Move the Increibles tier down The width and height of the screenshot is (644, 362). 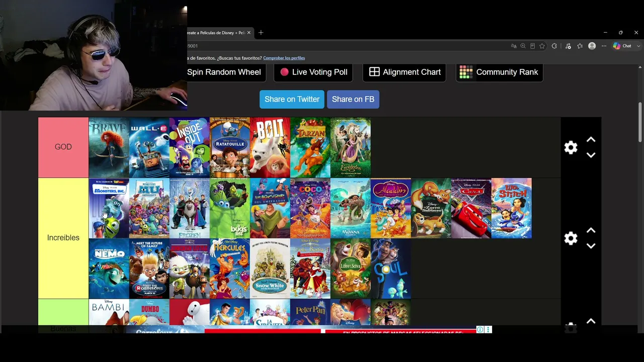(591, 246)
